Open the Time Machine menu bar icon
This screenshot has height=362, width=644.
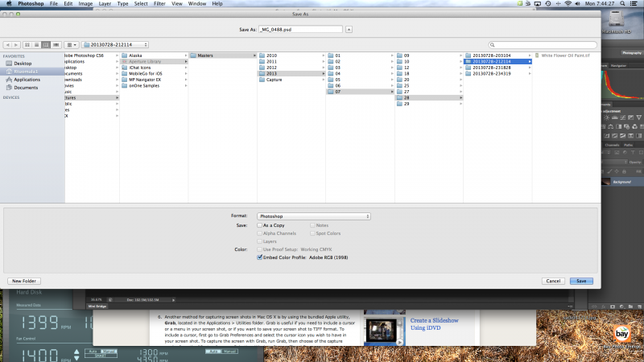pos(548,4)
